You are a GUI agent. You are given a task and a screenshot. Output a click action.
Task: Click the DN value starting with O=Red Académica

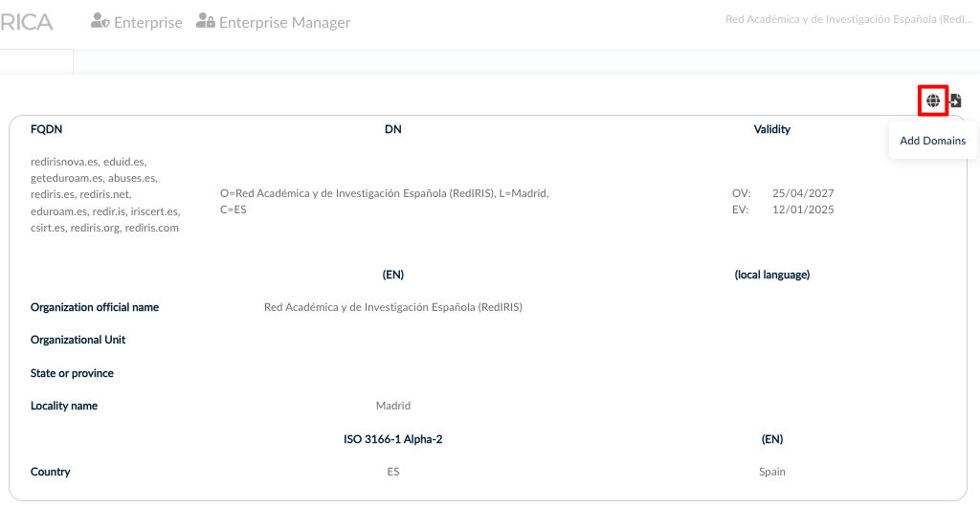384,201
